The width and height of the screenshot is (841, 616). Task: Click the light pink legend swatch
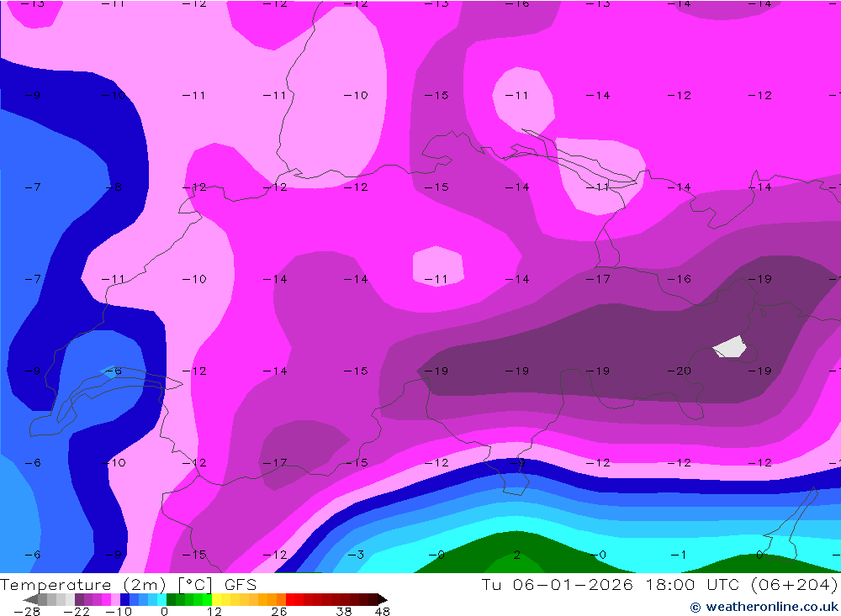coord(115,599)
